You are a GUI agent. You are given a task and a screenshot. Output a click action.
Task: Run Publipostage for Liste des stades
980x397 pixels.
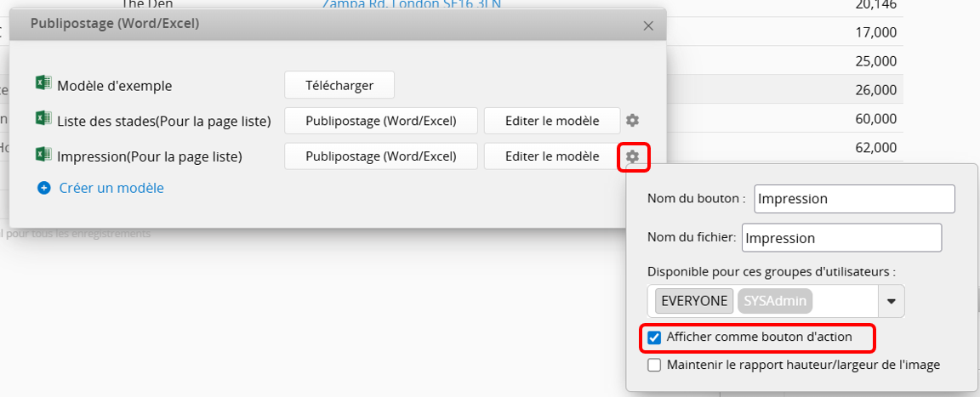point(380,121)
